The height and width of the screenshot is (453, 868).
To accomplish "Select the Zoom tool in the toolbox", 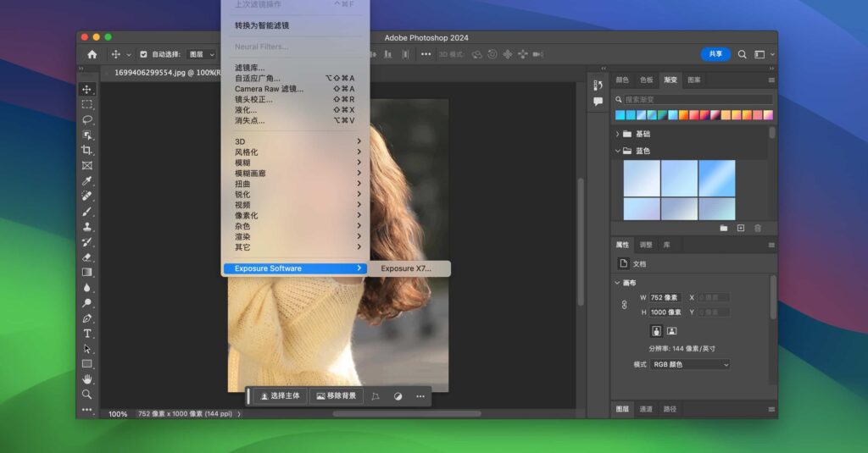I will (x=87, y=395).
